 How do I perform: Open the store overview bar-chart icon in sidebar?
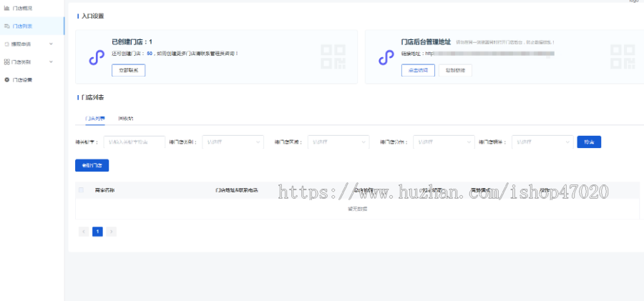pyautogui.click(x=6, y=8)
